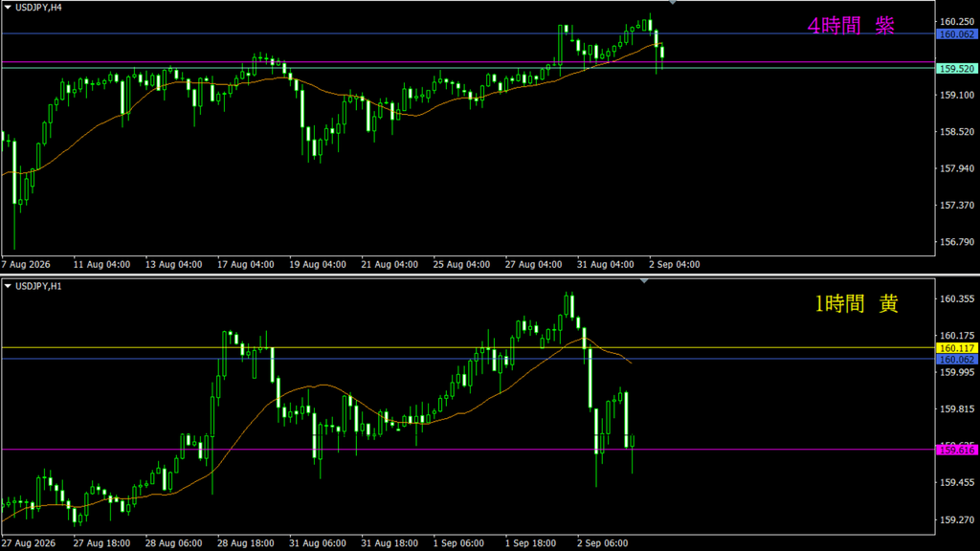980x551 pixels.
Task: Click the chart shift marker on H1 chart
Action: (644, 281)
